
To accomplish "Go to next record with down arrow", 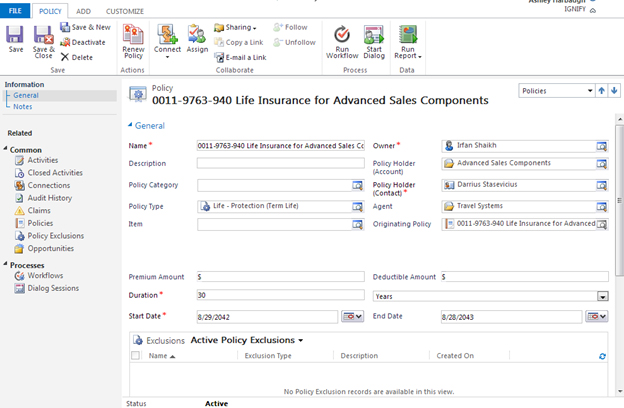I will [614, 91].
